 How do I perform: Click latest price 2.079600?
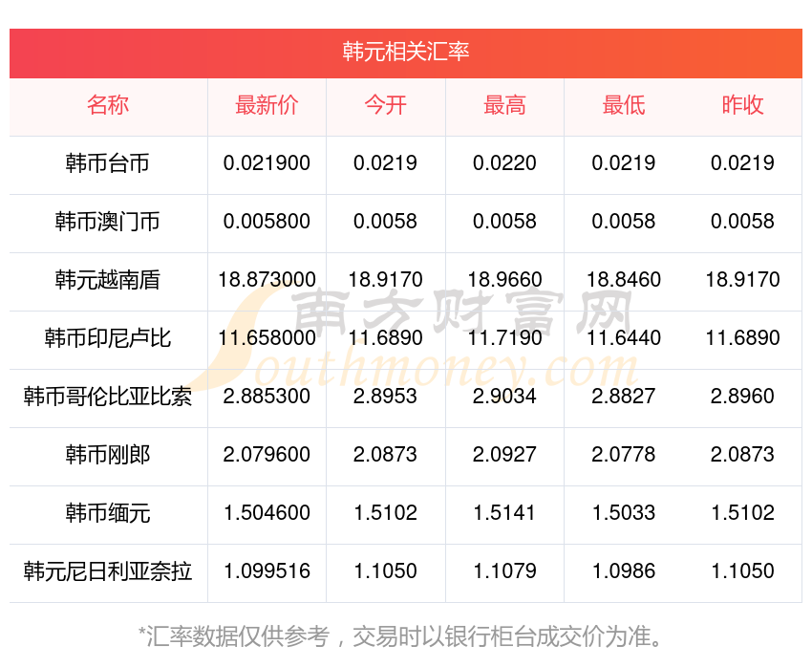tap(267, 455)
